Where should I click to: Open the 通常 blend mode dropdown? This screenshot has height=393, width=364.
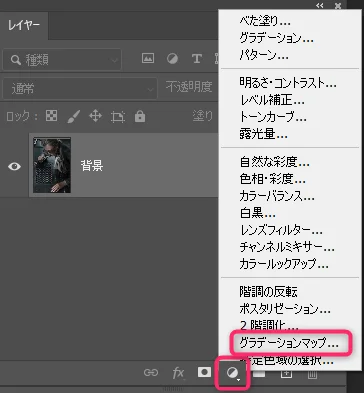pyautogui.click(x=80, y=89)
